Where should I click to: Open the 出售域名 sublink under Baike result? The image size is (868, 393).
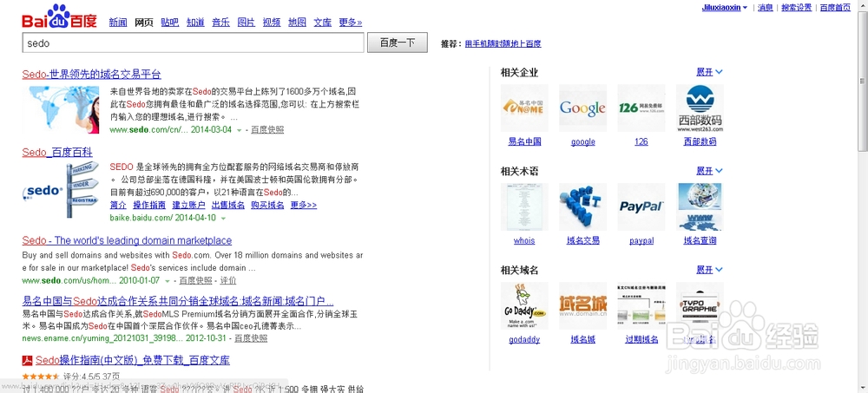(228, 206)
